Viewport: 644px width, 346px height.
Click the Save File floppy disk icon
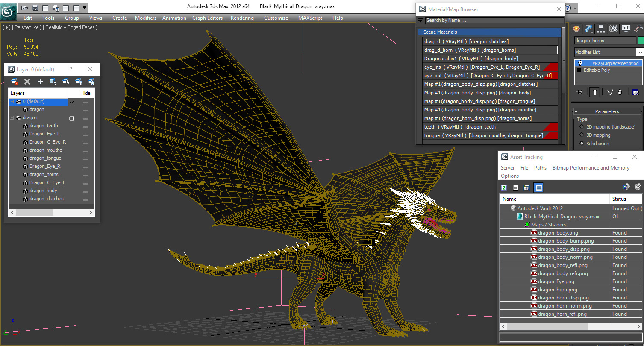click(35, 8)
